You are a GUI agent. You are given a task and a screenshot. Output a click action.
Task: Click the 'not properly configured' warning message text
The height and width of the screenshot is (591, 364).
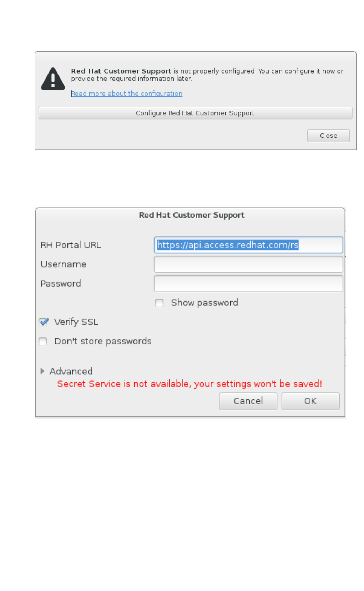207,75
